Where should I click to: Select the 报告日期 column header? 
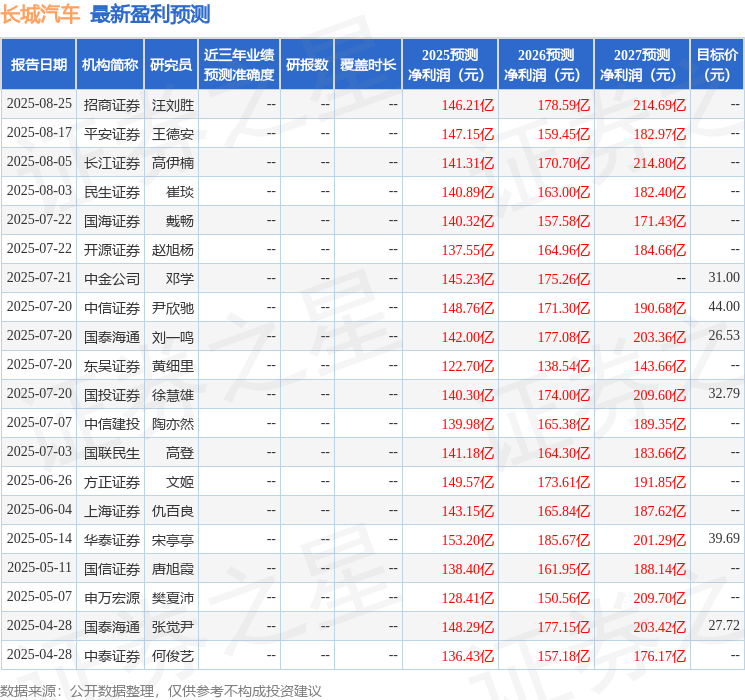pyautogui.click(x=38, y=65)
